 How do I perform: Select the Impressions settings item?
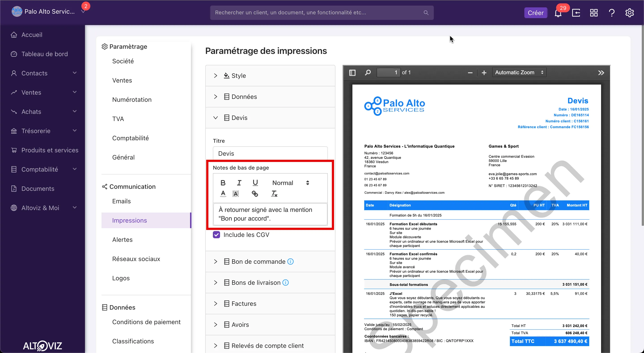pos(146,220)
